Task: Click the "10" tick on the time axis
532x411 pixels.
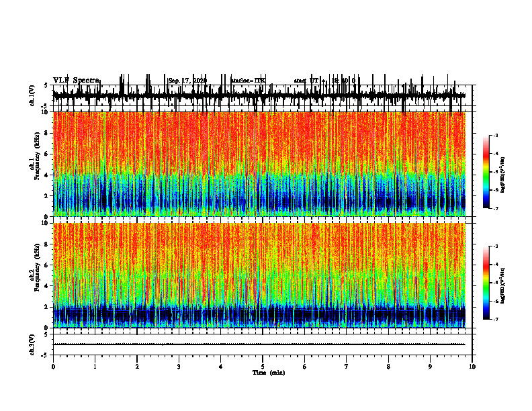Action: click(x=472, y=367)
